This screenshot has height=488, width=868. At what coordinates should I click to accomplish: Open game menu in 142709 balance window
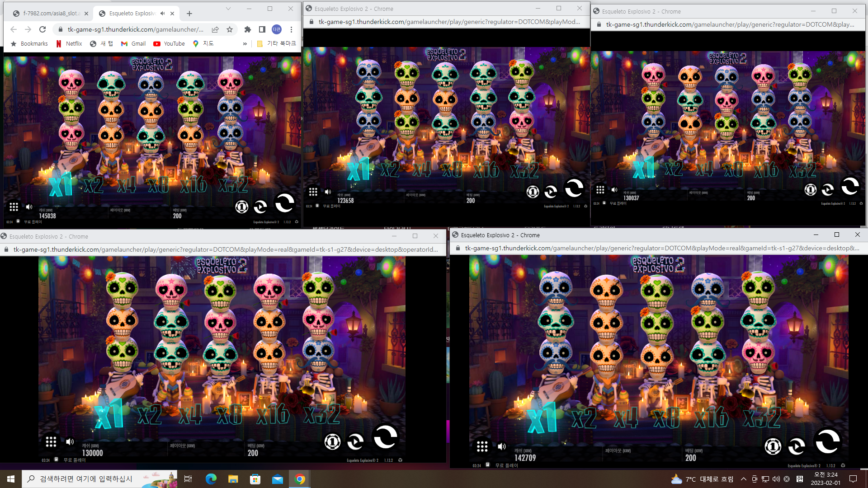coord(482,447)
